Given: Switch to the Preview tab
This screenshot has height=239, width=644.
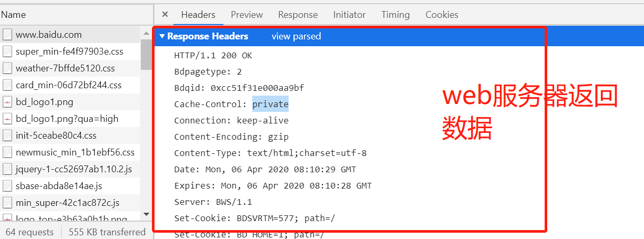Looking at the screenshot, I should click(247, 15).
